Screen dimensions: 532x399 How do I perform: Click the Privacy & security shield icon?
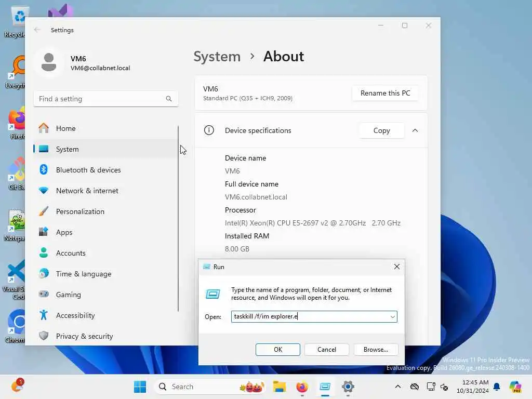click(x=44, y=336)
